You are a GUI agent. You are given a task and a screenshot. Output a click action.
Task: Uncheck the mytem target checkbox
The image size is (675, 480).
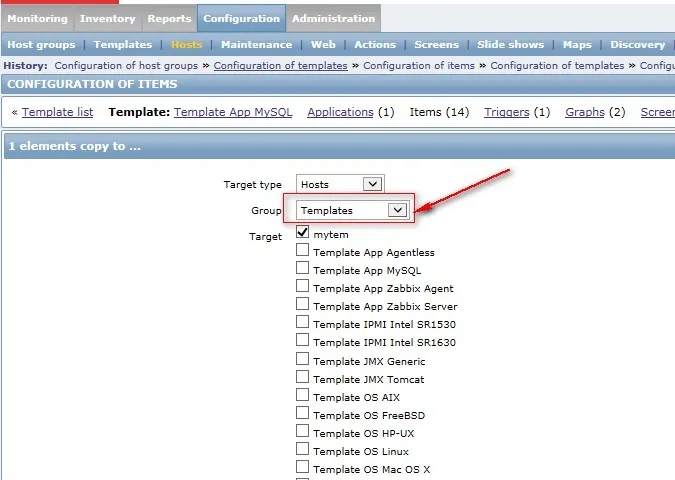(x=302, y=232)
